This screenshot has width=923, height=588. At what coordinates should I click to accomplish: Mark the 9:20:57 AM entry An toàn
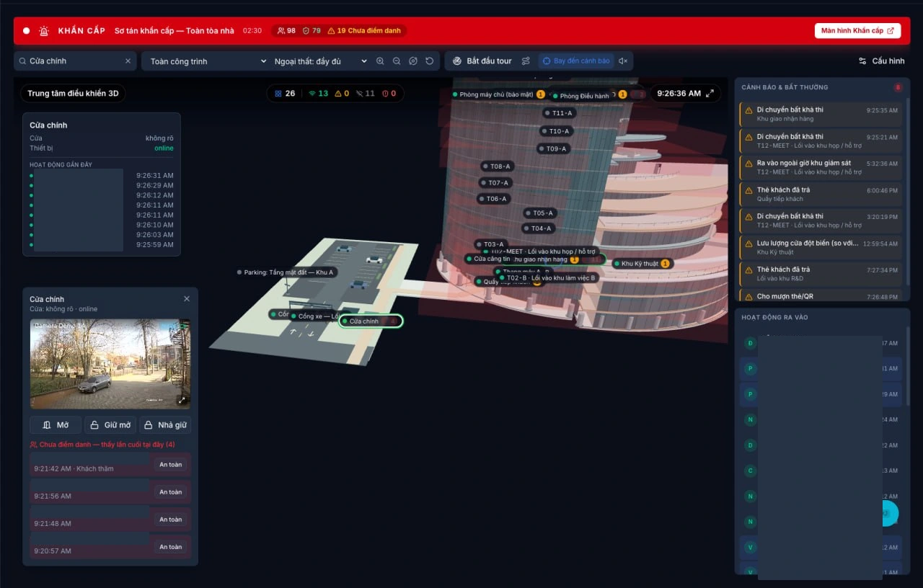pos(171,547)
